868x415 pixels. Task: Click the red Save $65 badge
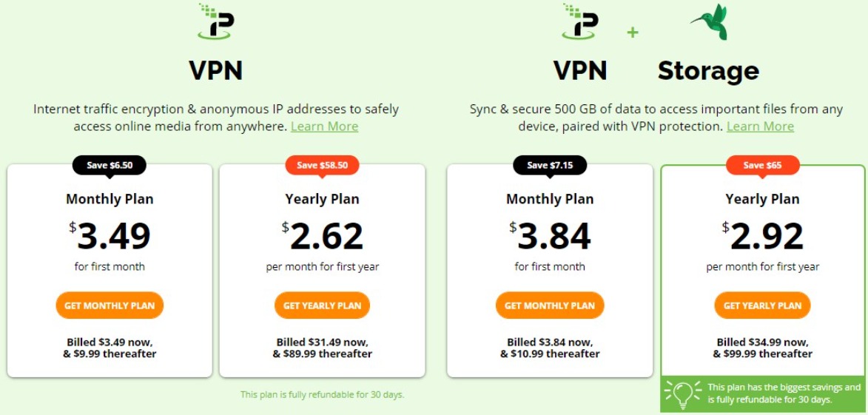pyautogui.click(x=763, y=165)
